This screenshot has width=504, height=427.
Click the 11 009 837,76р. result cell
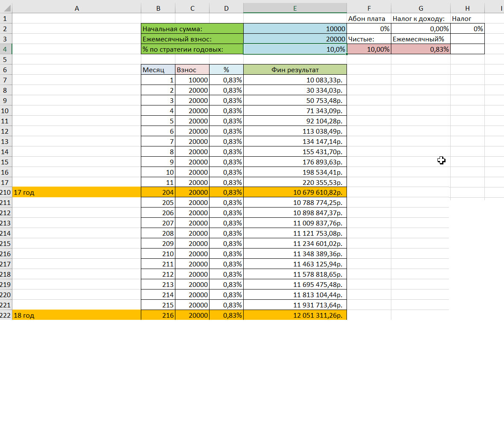pos(295,223)
